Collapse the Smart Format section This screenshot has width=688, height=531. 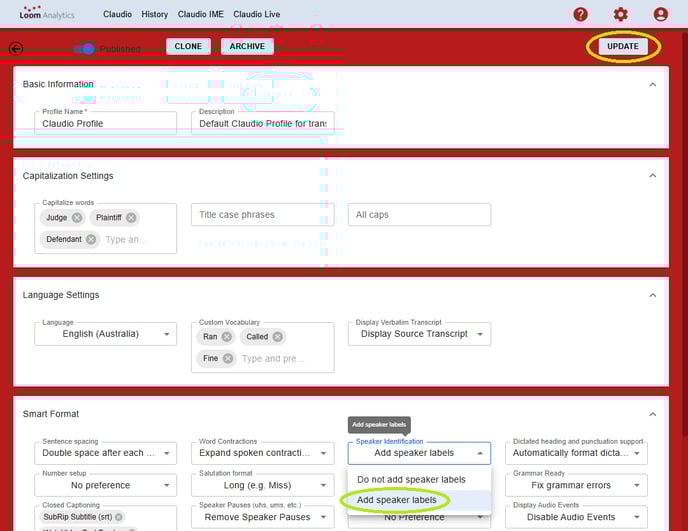point(652,414)
